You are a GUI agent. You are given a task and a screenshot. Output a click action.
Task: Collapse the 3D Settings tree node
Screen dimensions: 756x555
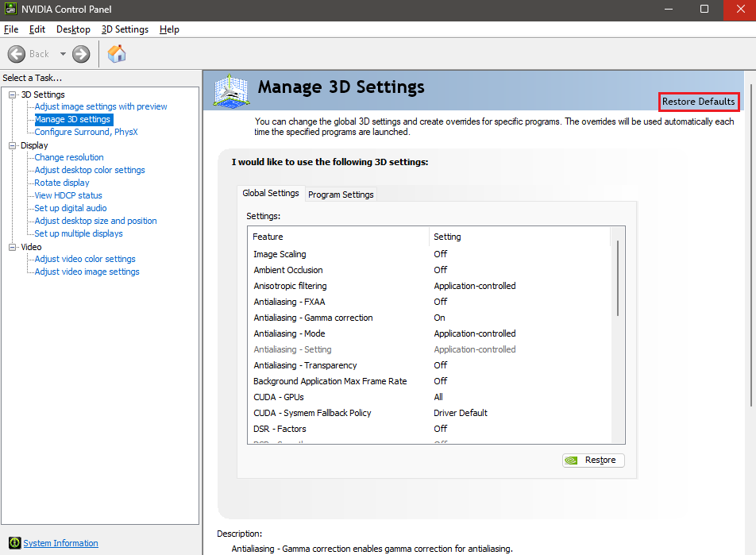pos(13,94)
